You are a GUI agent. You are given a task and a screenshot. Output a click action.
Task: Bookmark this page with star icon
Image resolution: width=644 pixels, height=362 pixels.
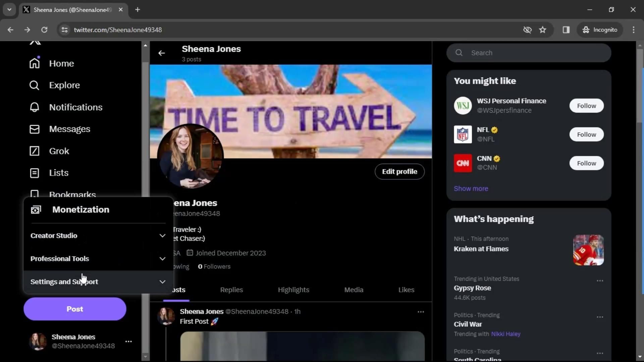(x=543, y=30)
